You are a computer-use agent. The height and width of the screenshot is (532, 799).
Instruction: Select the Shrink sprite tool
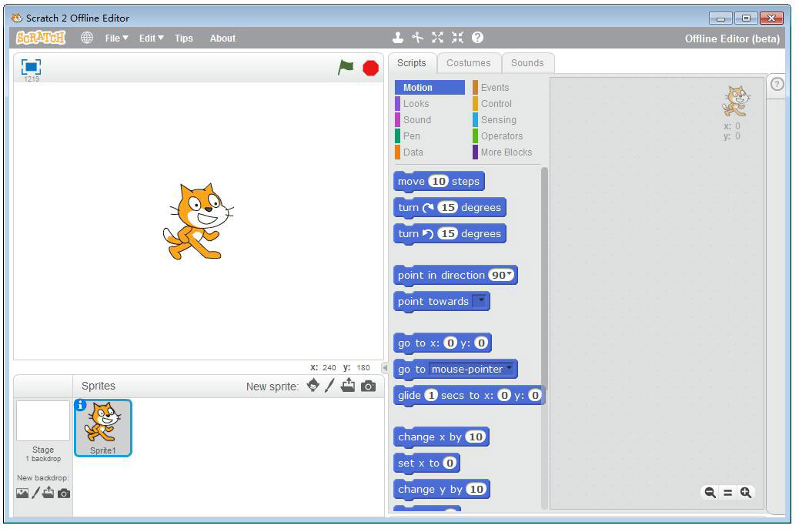click(x=457, y=38)
